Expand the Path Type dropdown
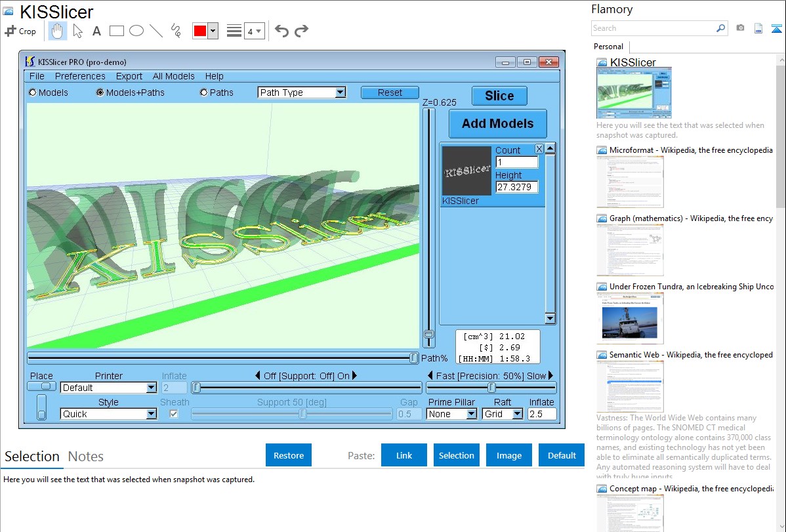 (340, 92)
